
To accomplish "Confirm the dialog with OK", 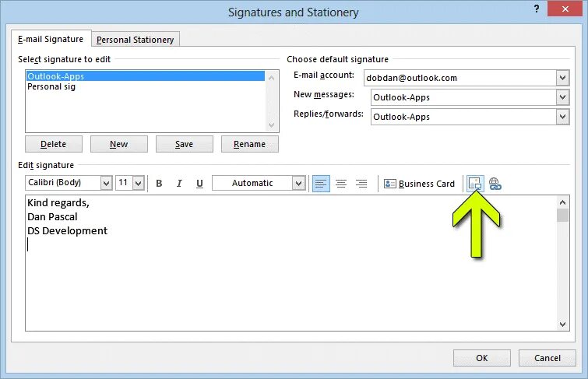I will pyautogui.click(x=482, y=358).
